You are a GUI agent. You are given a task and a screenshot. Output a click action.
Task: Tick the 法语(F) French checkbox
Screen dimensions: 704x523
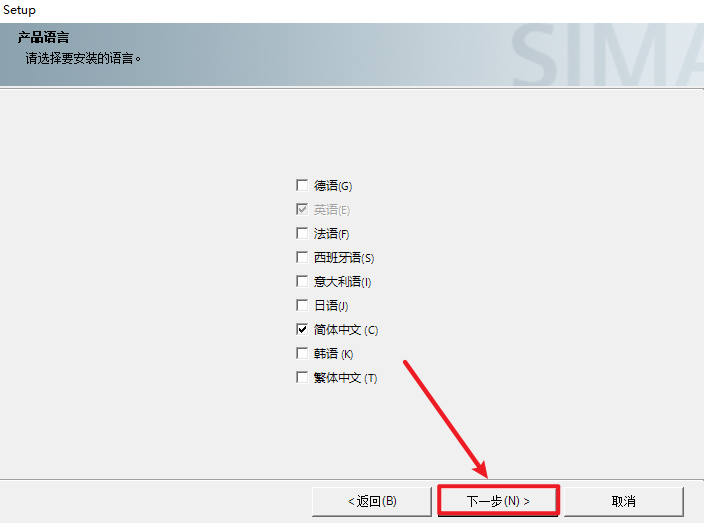pos(302,234)
